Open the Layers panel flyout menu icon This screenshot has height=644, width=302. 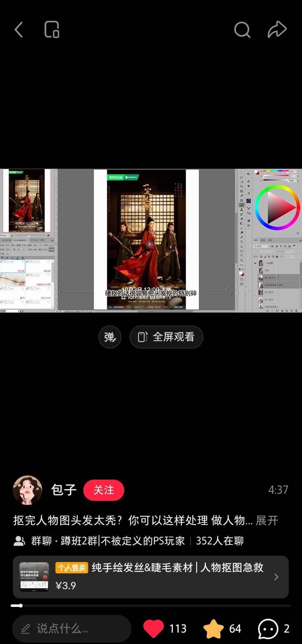pos(300,240)
